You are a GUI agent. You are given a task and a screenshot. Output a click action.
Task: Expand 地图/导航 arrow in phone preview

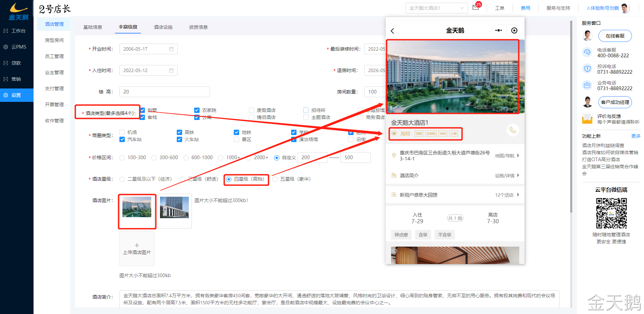[518, 155]
